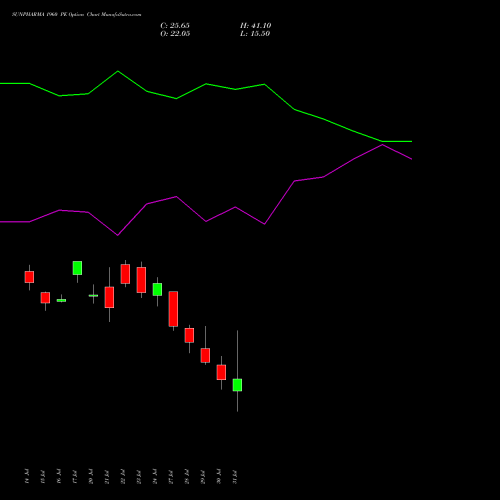This screenshot has height=500, width=500.
Task: Click the 22 Jul date axis label
Action: click(x=123, y=476)
